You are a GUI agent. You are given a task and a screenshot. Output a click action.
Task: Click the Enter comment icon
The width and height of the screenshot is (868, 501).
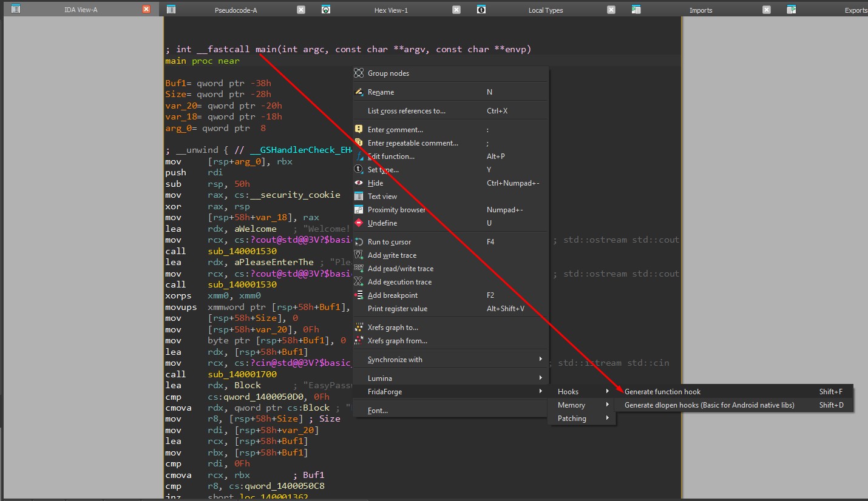(359, 129)
